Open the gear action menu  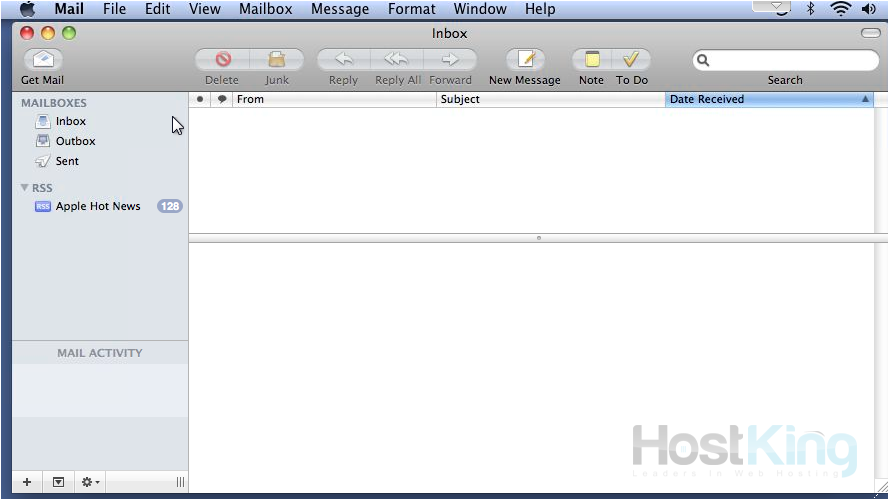(x=90, y=482)
